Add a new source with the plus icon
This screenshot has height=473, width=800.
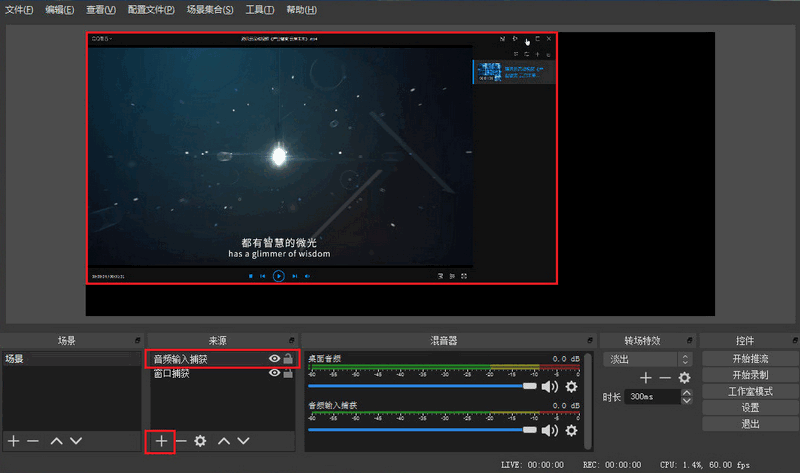coord(160,440)
